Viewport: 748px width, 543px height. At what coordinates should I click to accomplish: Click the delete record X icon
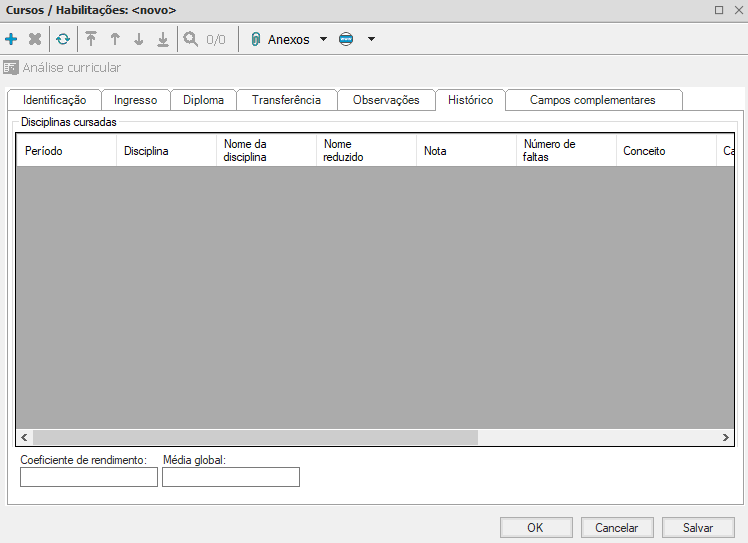[x=35, y=40]
